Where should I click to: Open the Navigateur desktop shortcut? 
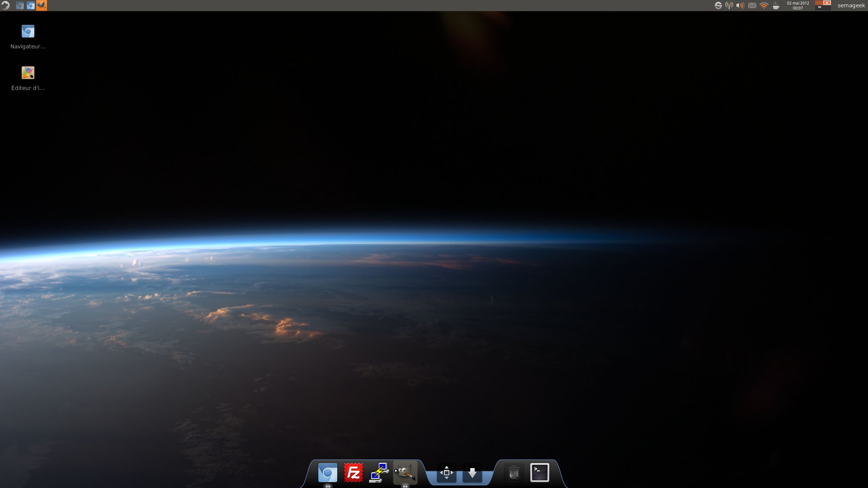28,31
